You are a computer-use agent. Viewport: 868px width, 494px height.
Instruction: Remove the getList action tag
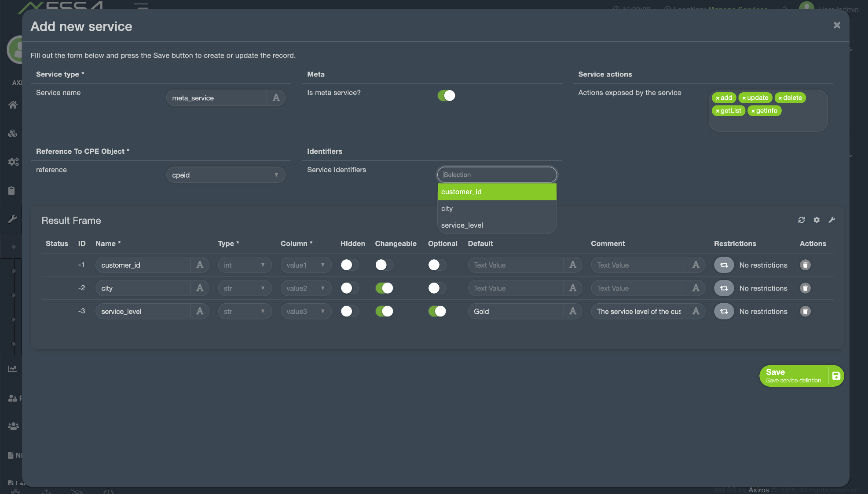point(718,111)
